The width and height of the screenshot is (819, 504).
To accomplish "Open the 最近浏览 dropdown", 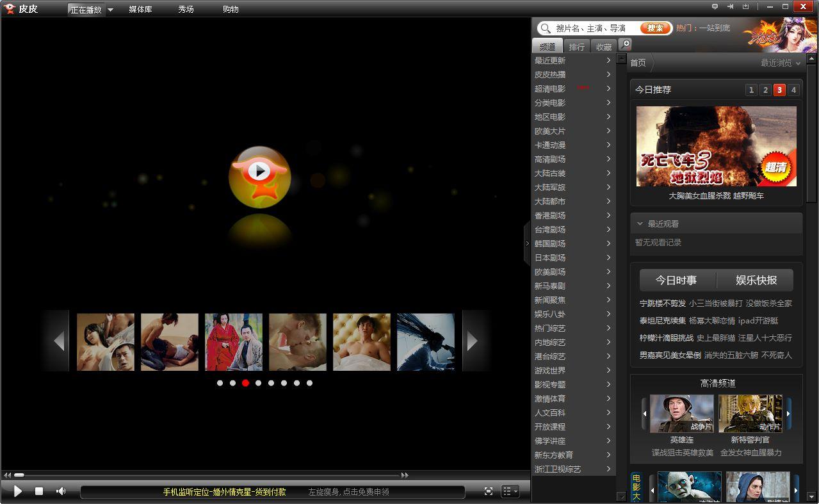I will coord(781,63).
